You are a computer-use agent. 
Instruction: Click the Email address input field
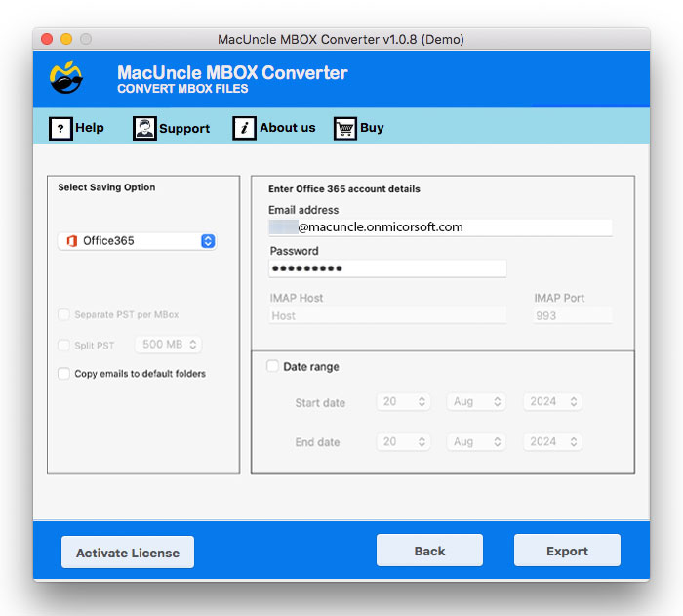click(440, 227)
